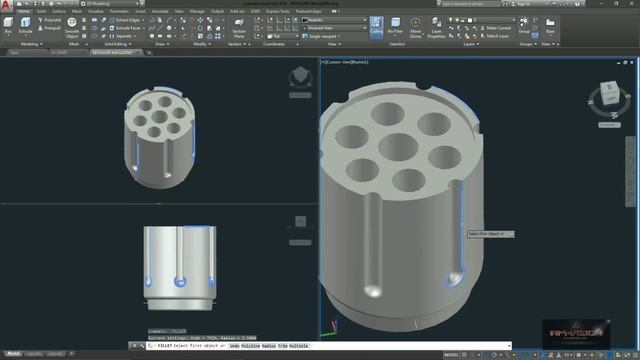Screen dimensions: 640x360
Task: Open the No Filter selection tool
Action: [395, 27]
